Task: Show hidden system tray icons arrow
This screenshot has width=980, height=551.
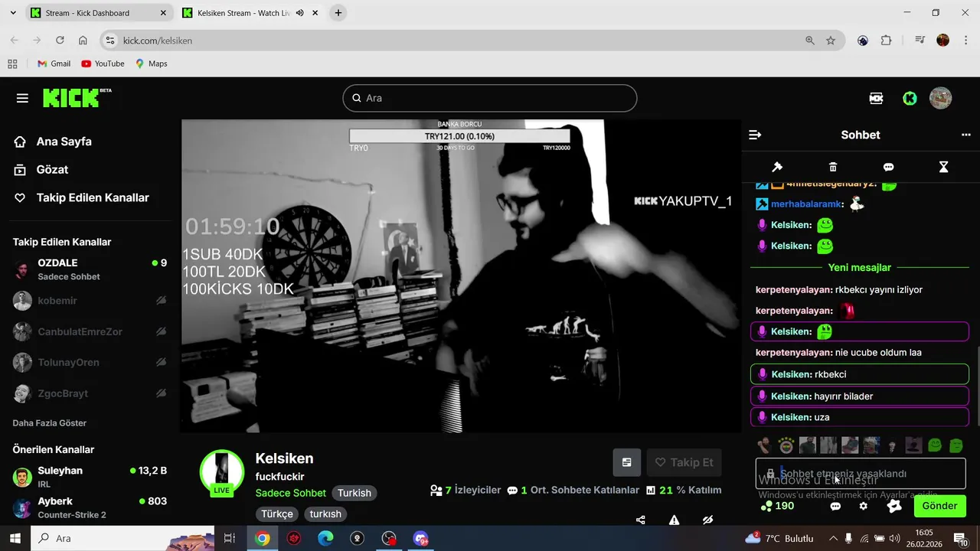Action: tap(833, 538)
